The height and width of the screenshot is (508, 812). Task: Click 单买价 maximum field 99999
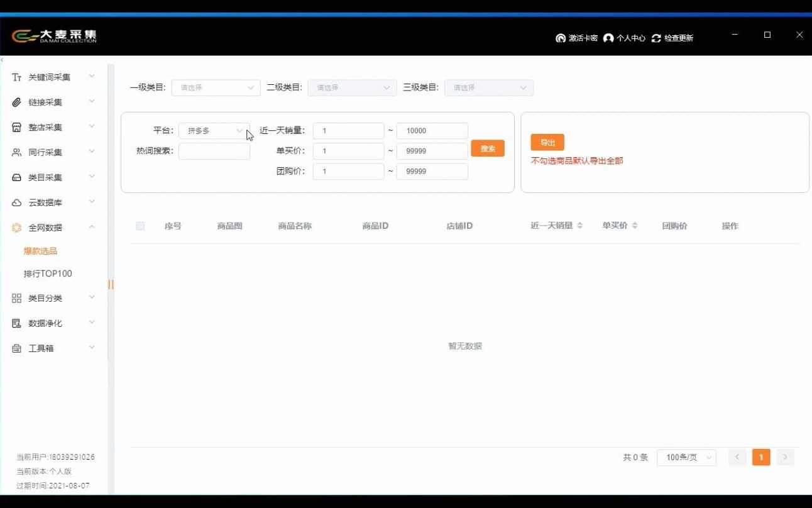point(432,151)
